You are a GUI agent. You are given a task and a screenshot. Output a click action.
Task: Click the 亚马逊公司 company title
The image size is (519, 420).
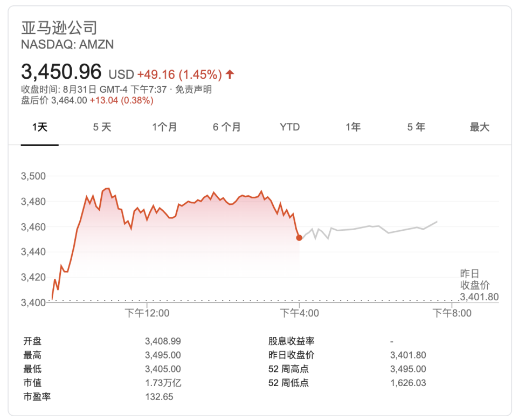pos(59,27)
